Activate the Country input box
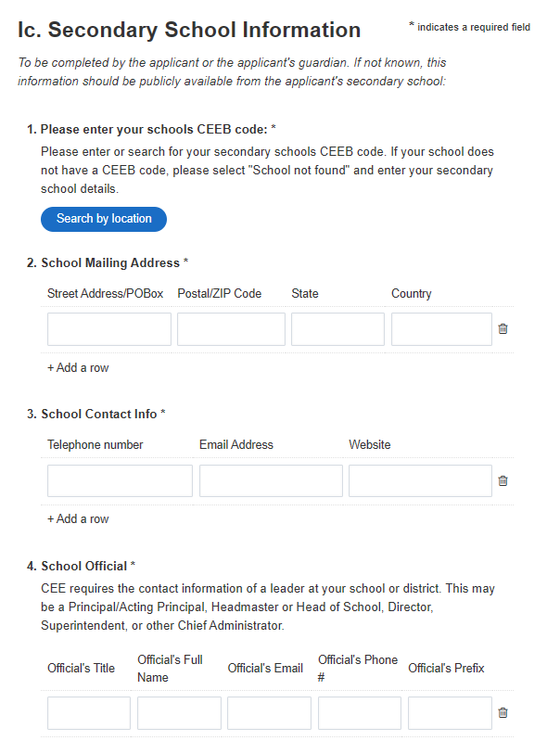This screenshot has height=741, width=560. [x=441, y=329]
